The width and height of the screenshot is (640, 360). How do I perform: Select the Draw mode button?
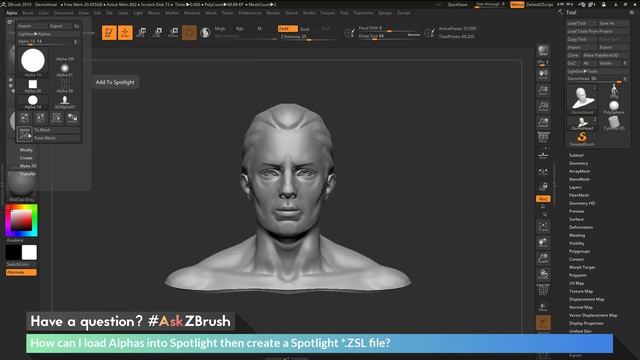(125, 33)
